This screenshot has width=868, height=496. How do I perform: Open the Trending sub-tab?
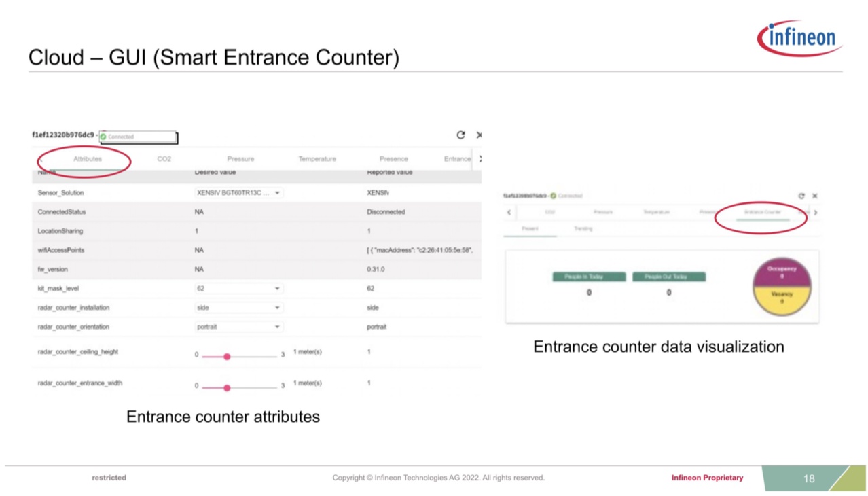pyautogui.click(x=583, y=229)
